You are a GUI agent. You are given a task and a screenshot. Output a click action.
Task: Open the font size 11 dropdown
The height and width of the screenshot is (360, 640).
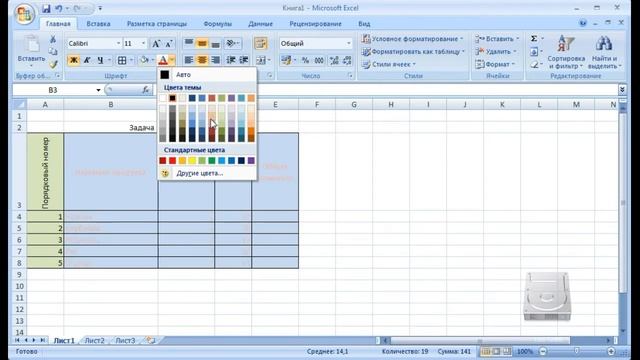(x=143, y=43)
